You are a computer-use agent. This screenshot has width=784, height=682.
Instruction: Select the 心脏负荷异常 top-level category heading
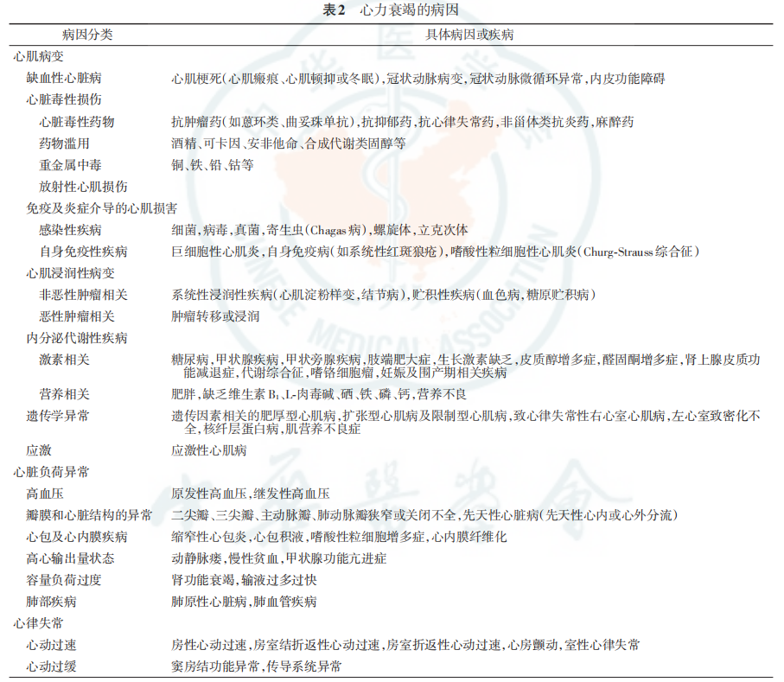tap(51, 472)
